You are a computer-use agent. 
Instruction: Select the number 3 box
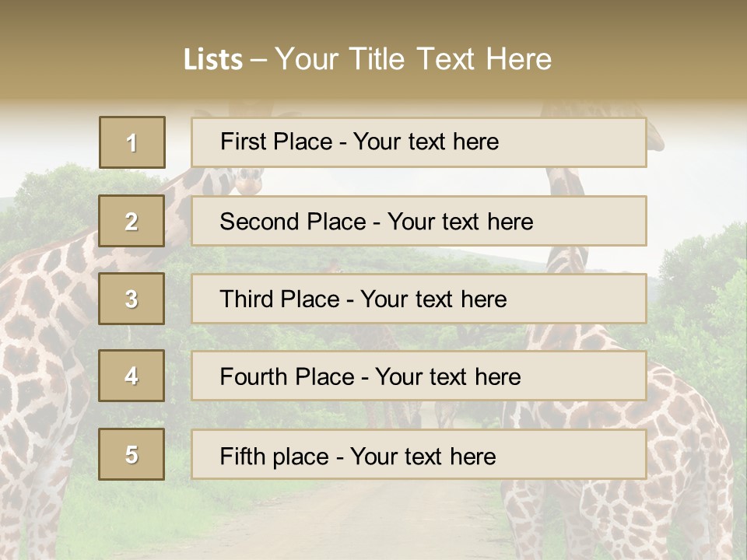132,299
